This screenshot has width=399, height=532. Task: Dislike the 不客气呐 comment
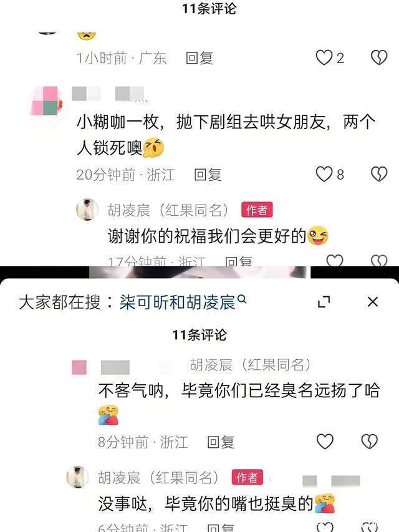tap(369, 442)
